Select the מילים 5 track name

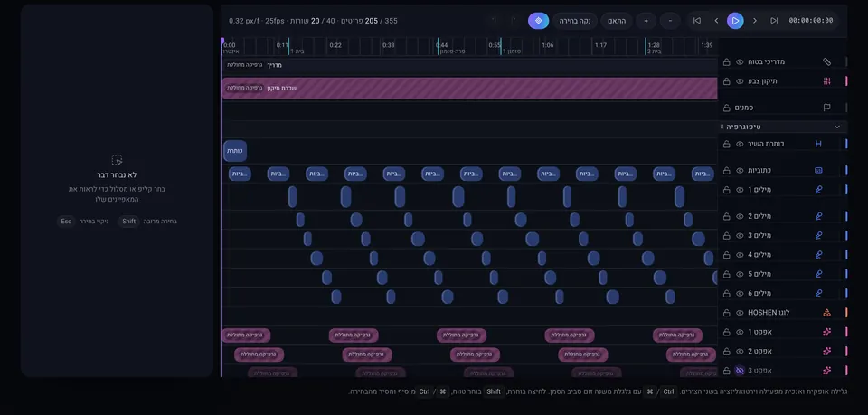759,274
